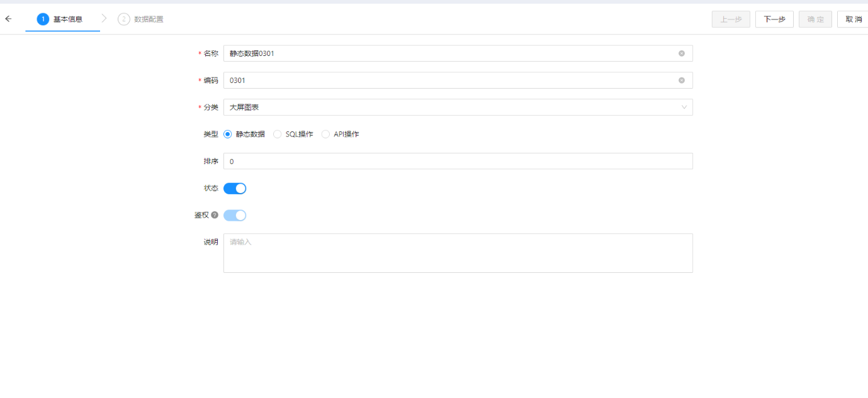Open the 分类 dropdown showing 大屏图表
Screen dimensions: 868x398
[458, 108]
